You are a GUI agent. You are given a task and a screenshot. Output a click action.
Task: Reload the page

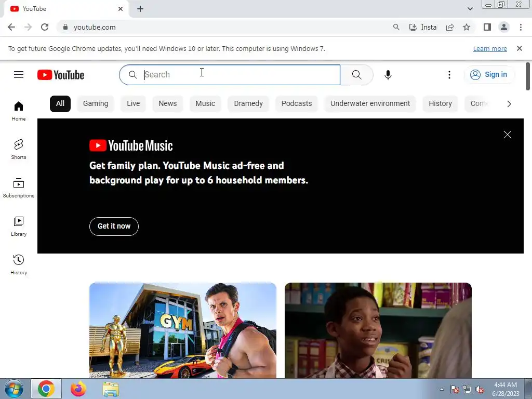[x=45, y=27]
